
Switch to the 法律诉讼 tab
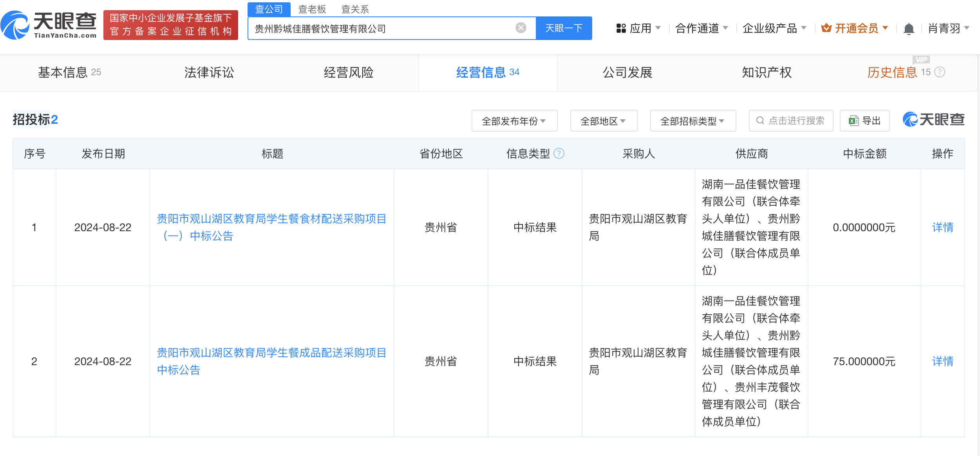[209, 72]
